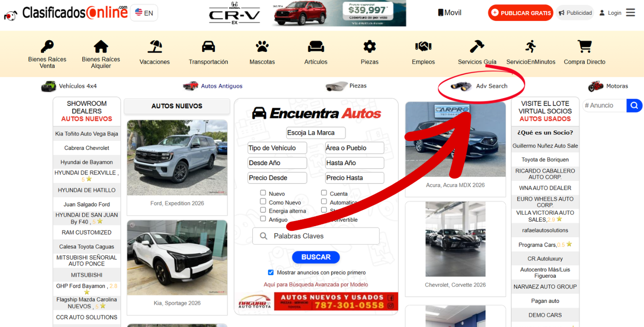Click the headlight icon beside Piezas
This screenshot has height=327, width=644.
click(x=336, y=86)
